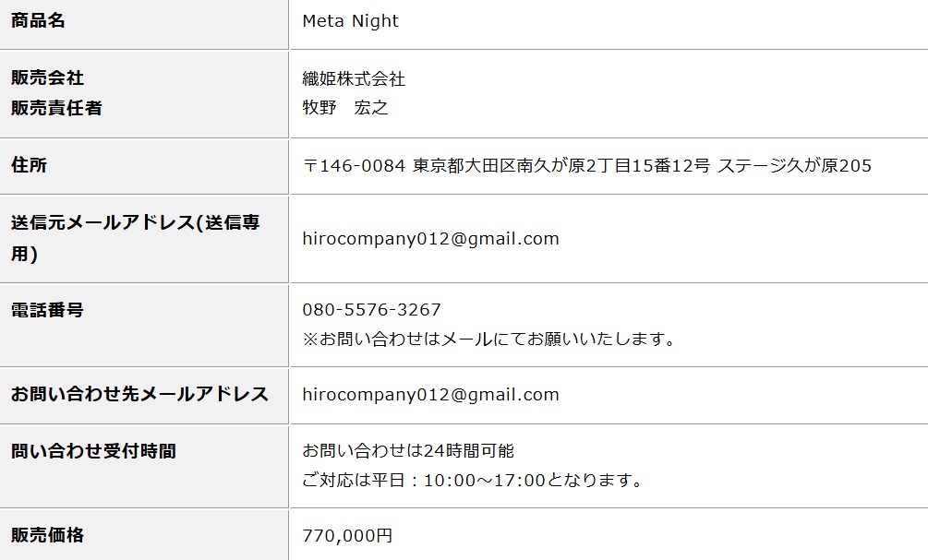Select the 商品名 header cell
Image resolution: width=928 pixels, height=560 pixels.
(x=144, y=24)
